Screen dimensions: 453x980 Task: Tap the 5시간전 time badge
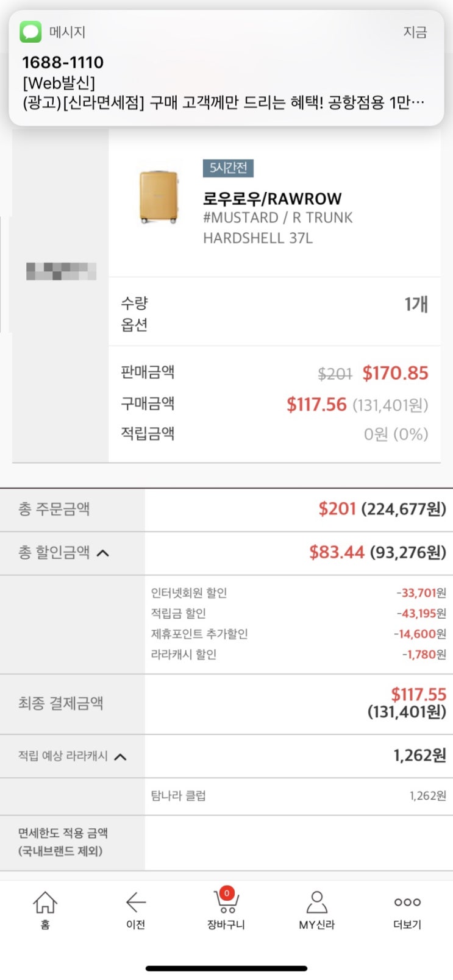(228, 168)
